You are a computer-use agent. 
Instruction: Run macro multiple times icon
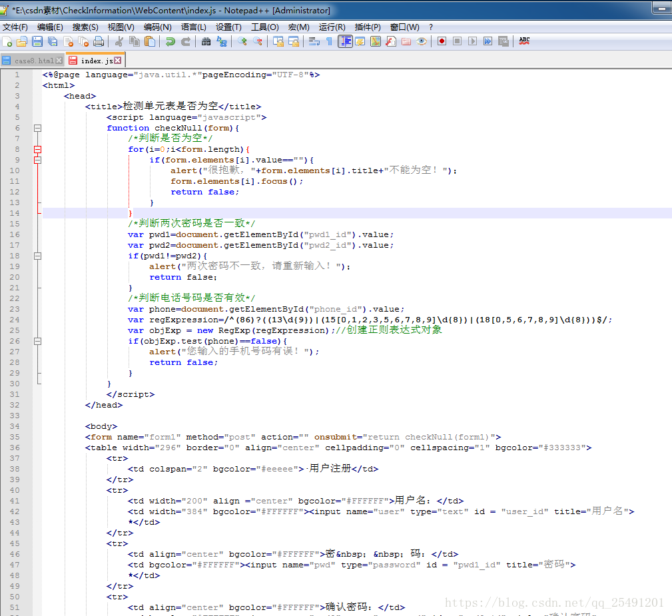coord(488,41)
